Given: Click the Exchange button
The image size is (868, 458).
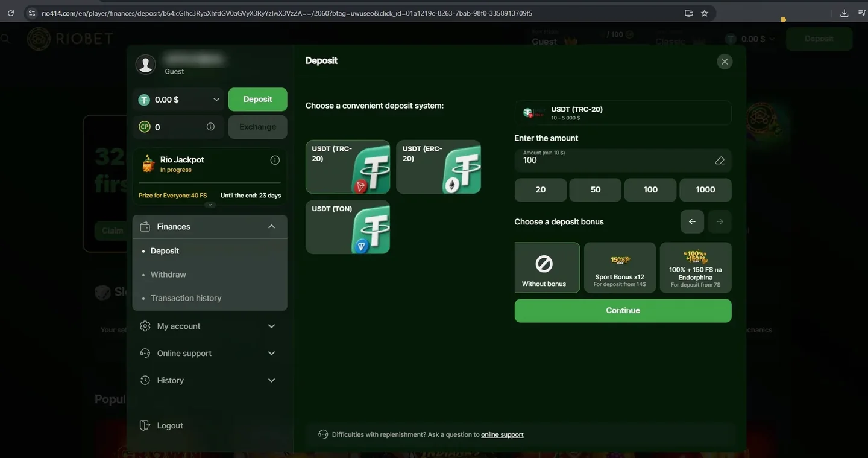Looking at the screenshot, I should 258,127.
